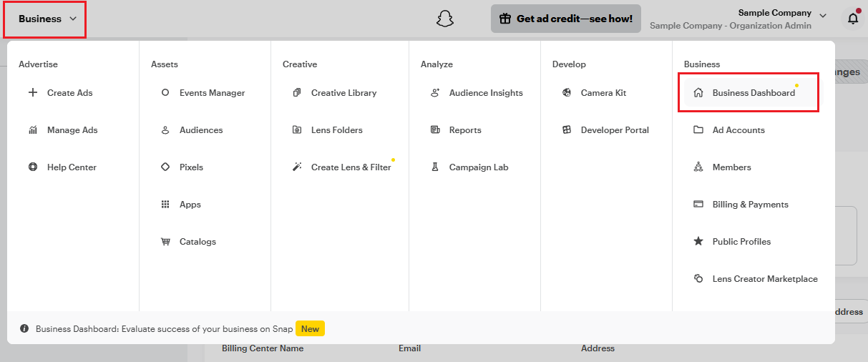Click the home icon beside Business Dashboard

(x=698, y=93)
